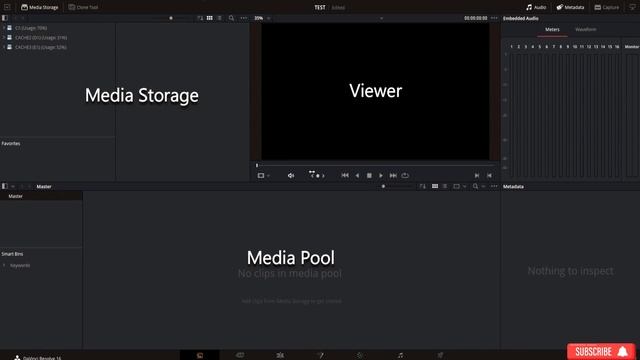Open the viewer zoom percentage dropdown

coord(262,18)
